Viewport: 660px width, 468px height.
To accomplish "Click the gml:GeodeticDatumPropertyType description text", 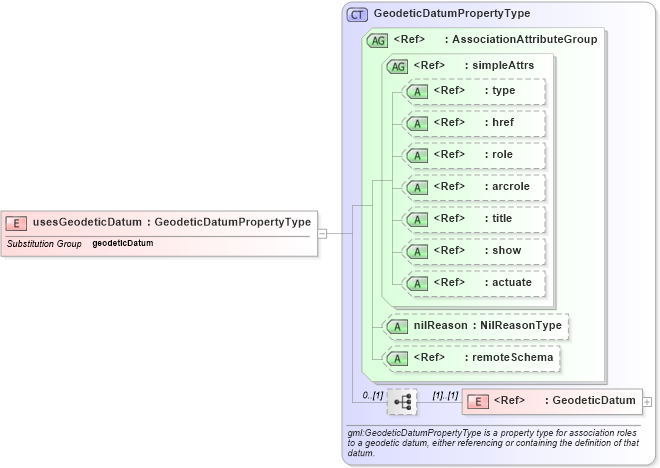I will [x=493, y=443].
